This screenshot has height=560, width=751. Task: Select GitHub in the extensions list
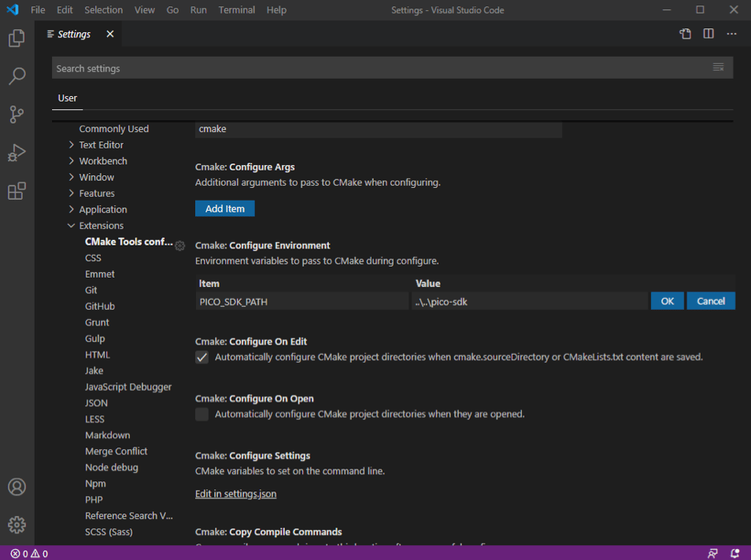click(x=100, y=306)
